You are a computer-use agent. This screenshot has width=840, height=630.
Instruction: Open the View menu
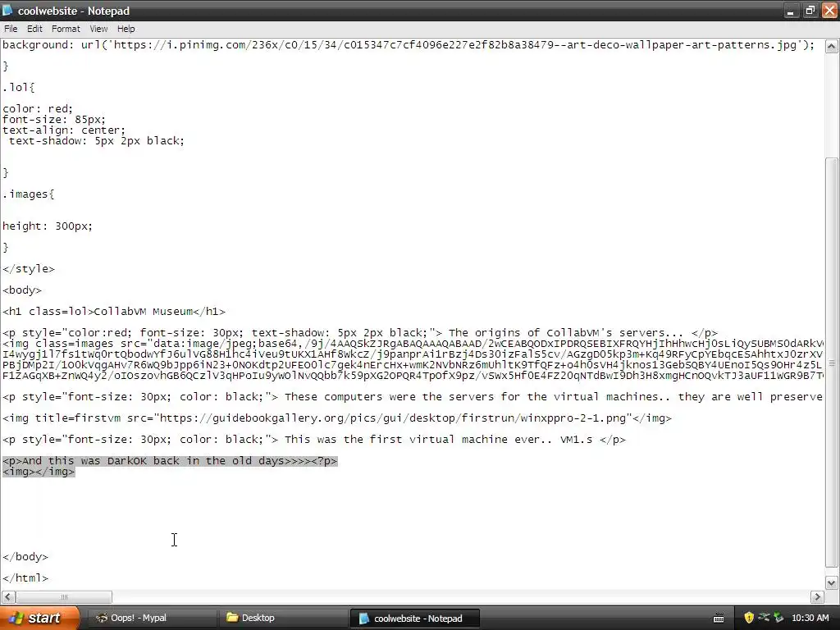pos(98,29)
